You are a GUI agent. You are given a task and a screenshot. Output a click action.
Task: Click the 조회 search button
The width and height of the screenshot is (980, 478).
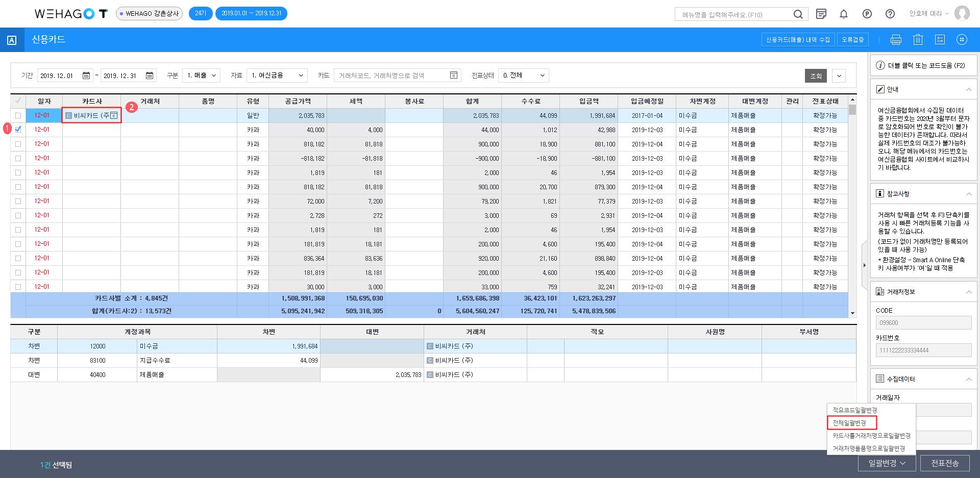(x=816, y=76)
